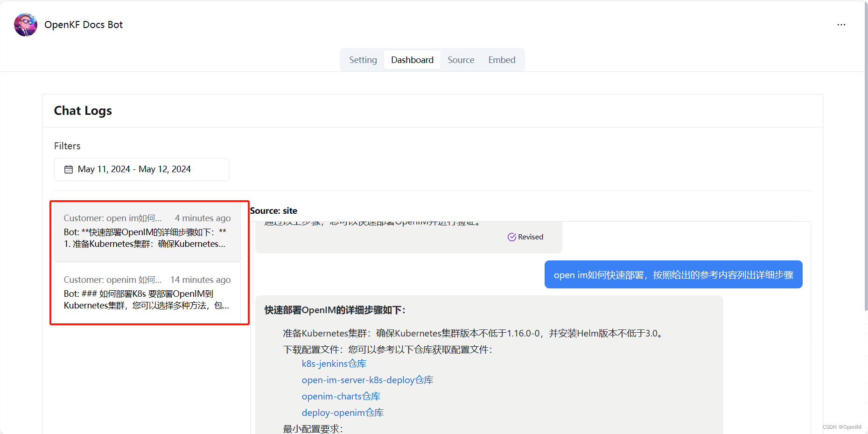This screenshot has width=868, height=434.
Task: Click the calendar icon in date filter
Action: tap(69, 169)
